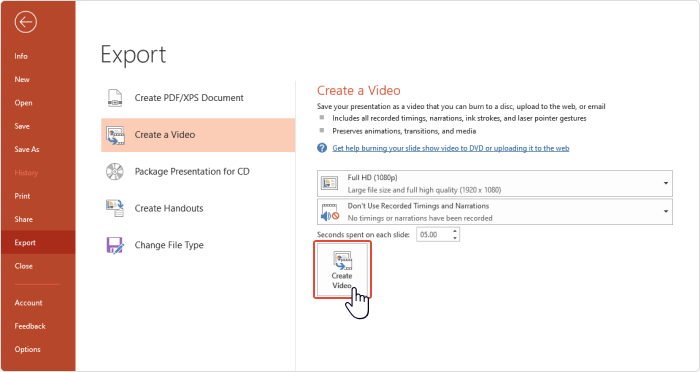
Task: Go to the Open page
Action: pyautogui.click(x=23, y=103)
